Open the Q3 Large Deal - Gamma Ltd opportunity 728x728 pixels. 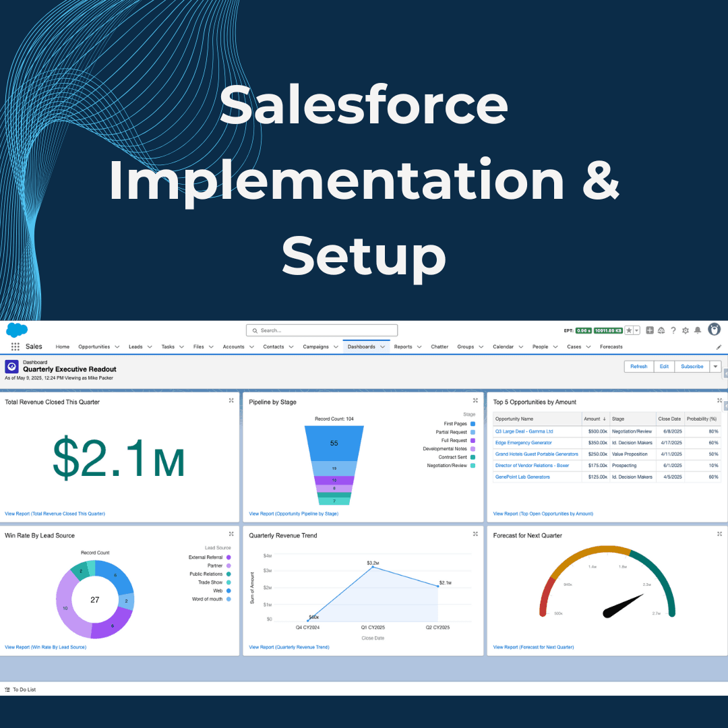tap(524, 431)
